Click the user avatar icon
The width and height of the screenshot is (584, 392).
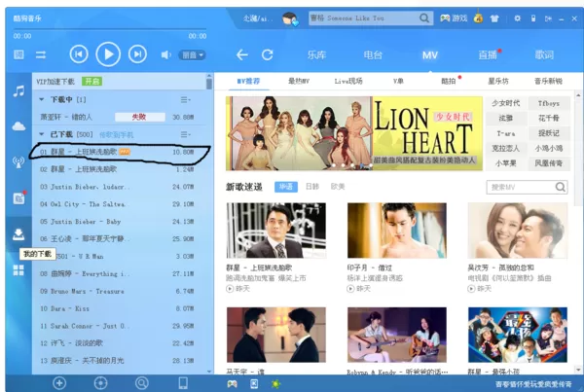(290, 18)
